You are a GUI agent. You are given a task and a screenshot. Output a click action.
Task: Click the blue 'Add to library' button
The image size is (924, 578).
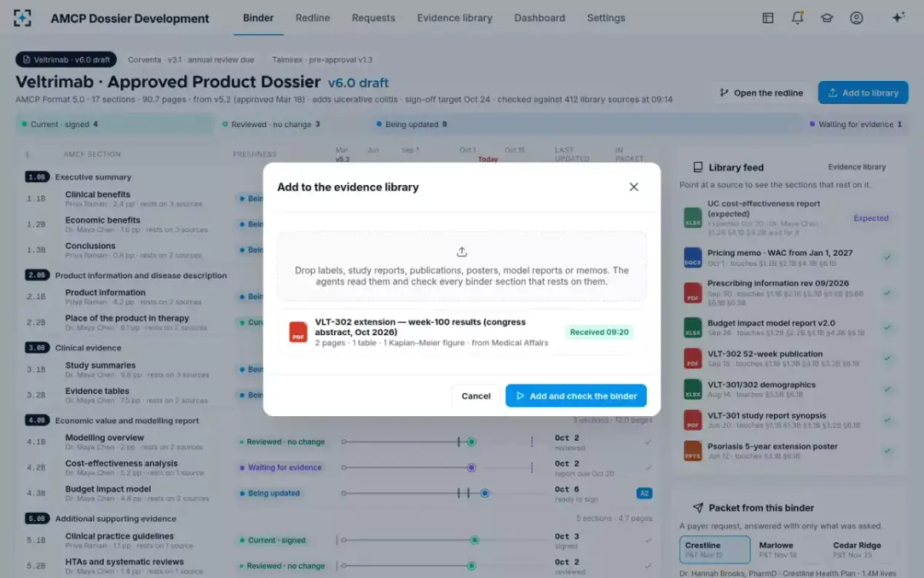[863, 92]
